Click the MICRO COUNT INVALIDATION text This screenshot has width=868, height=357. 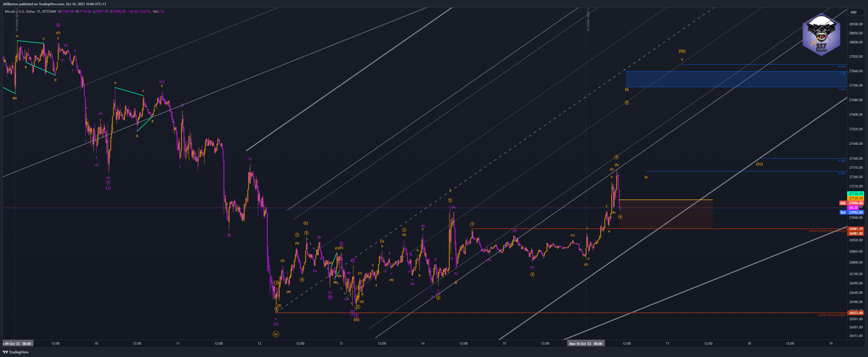pos(827,231)
